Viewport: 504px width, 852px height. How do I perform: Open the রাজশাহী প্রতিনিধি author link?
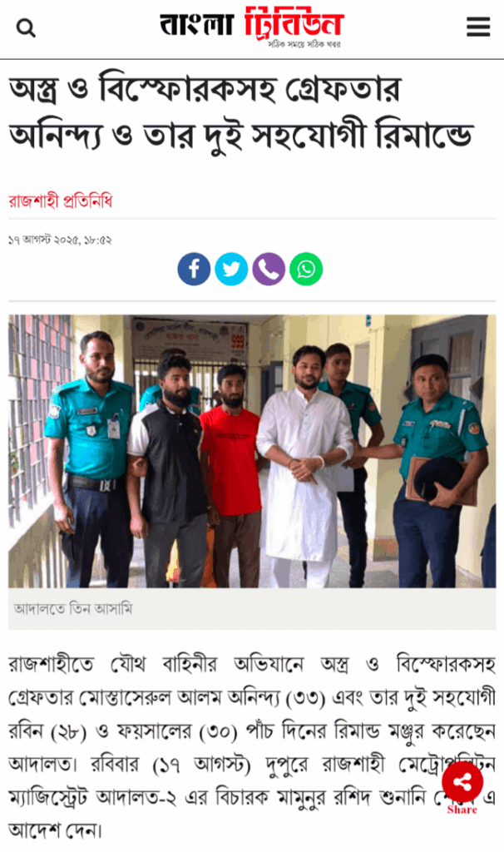[60, 201]
